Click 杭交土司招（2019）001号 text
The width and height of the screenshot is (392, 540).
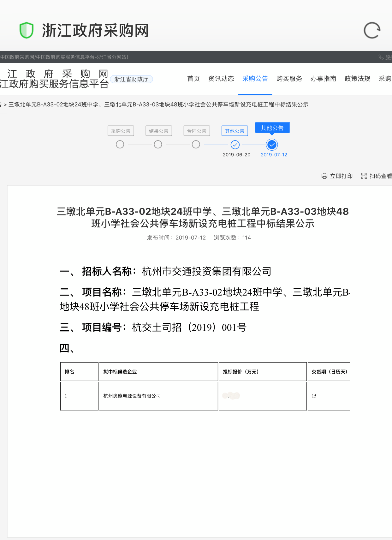tap(189, 327)
